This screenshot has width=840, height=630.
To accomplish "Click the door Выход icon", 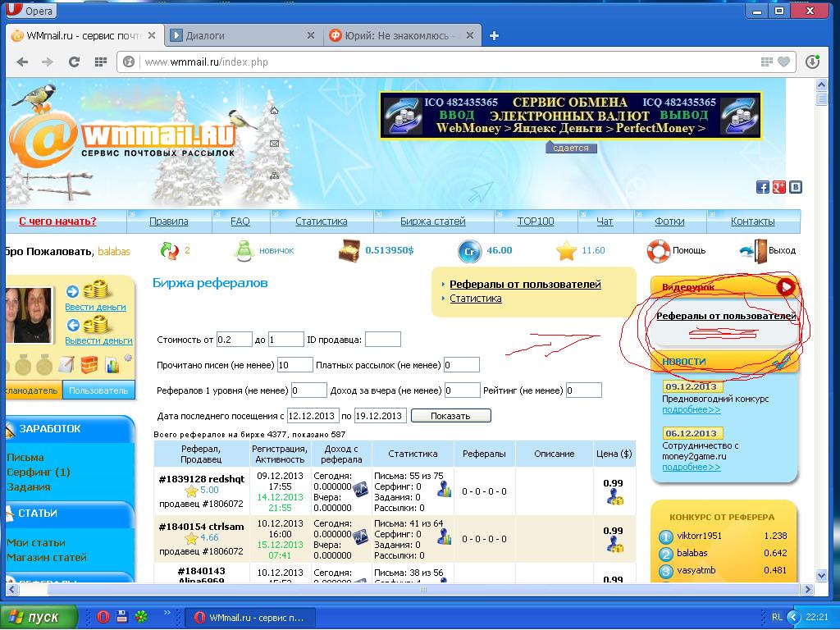I will [x=754, y=251].
